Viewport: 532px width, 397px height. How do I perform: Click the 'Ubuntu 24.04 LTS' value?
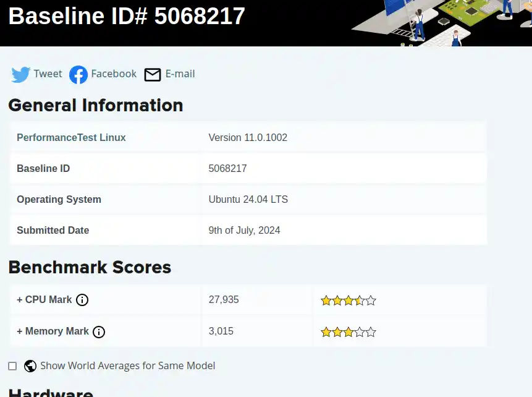point(248,199)
